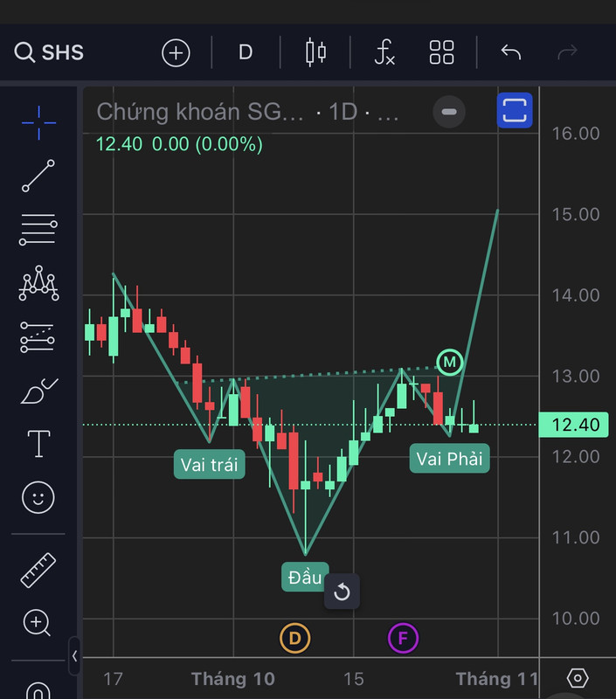Open the D timeframe interval selector
The height and width of the screenshot is (699, 616).
click(246, 52)
